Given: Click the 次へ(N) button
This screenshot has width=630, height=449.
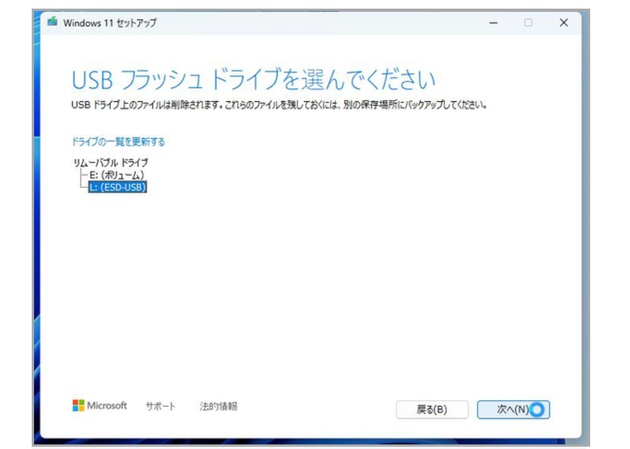Looking at the screenshot, I should pyautogui.click(x=513, y=410).
